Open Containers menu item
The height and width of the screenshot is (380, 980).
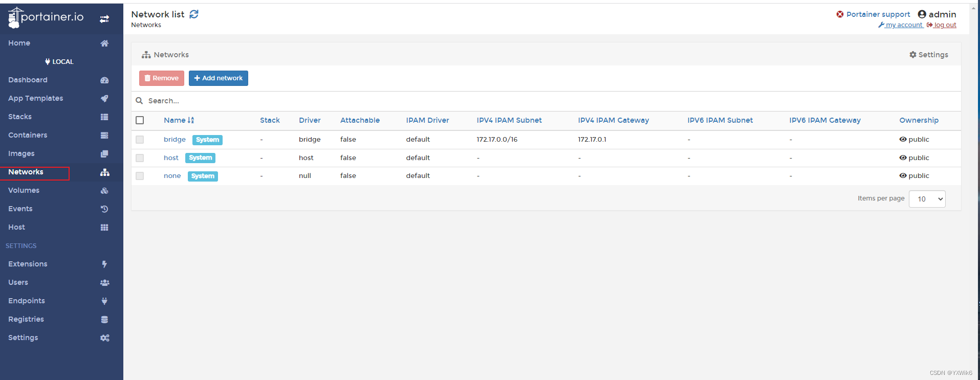pyautogui.click(x=28, y=136)
